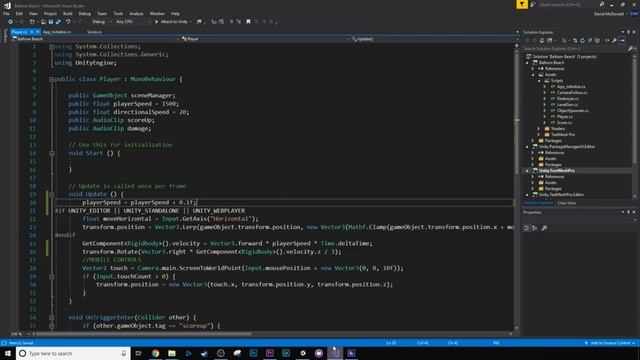
Task: Toggle Preview Selected Items in Solution Explorer
Action: (622, 40)
